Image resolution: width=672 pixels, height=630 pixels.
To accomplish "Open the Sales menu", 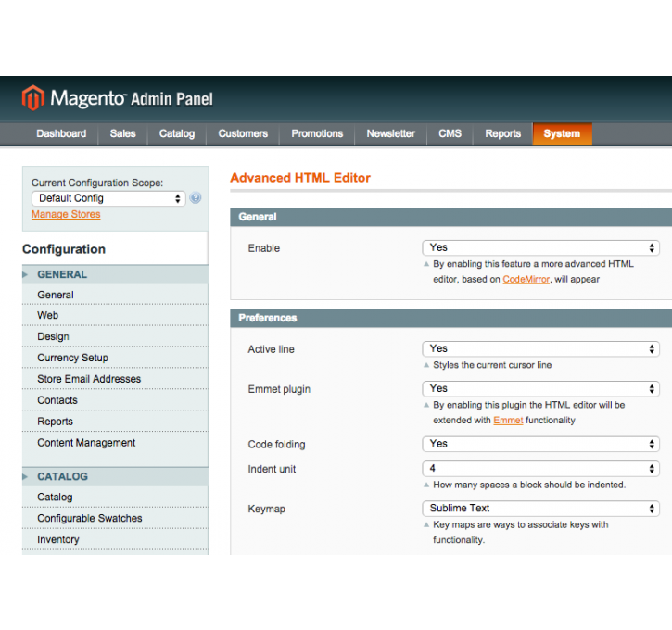I will (x=122, y=133).
